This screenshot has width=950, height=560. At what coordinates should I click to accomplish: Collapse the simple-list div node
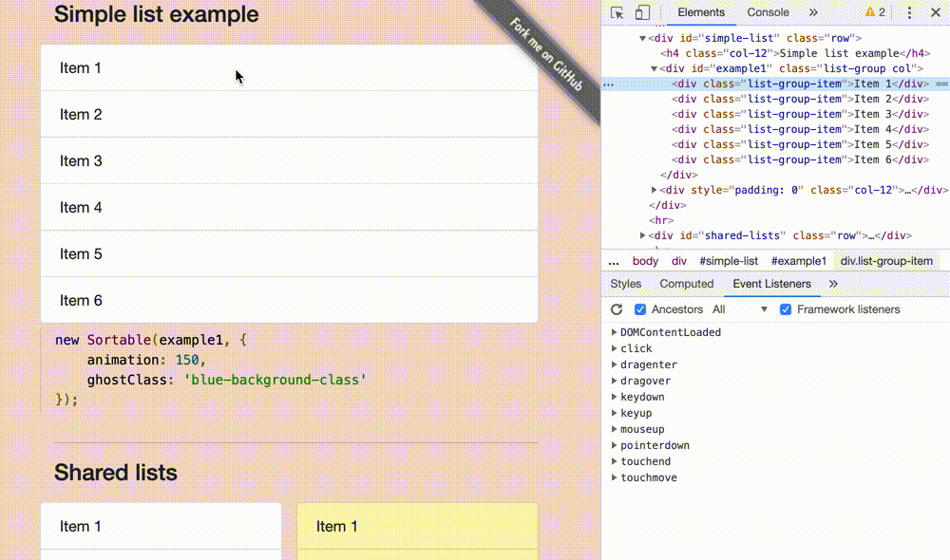coord(642,38)
